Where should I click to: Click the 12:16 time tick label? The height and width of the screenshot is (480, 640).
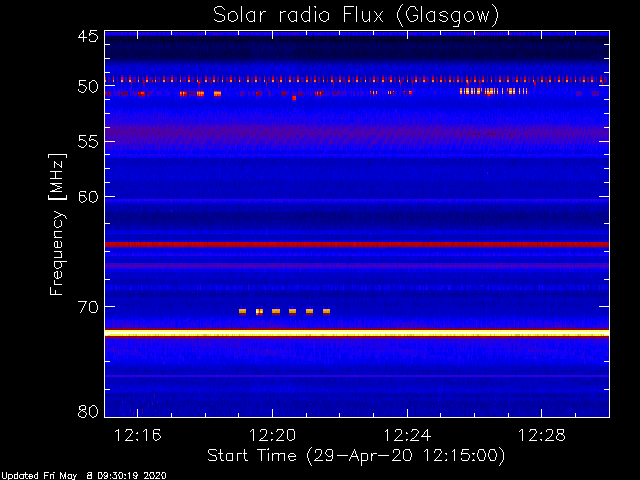tap(138, 435)
